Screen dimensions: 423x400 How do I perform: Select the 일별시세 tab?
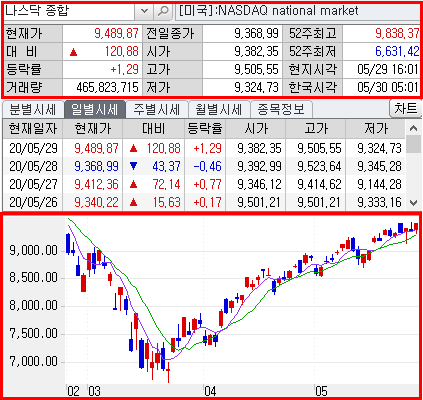(95, 109)
